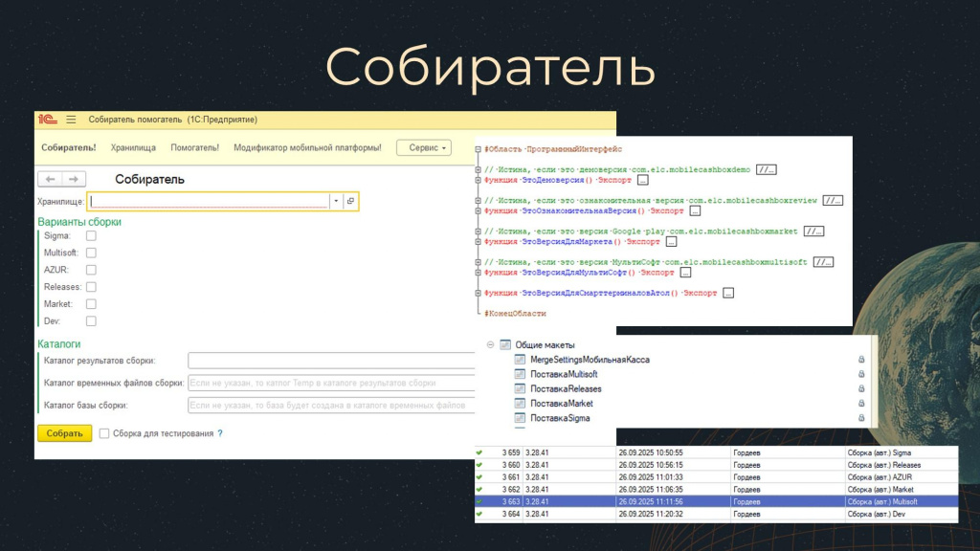Viewport: 980px width, 551px height.
Task: Click the lock icon on ПоставкаSigma row
Action: (x=861, y=418)
